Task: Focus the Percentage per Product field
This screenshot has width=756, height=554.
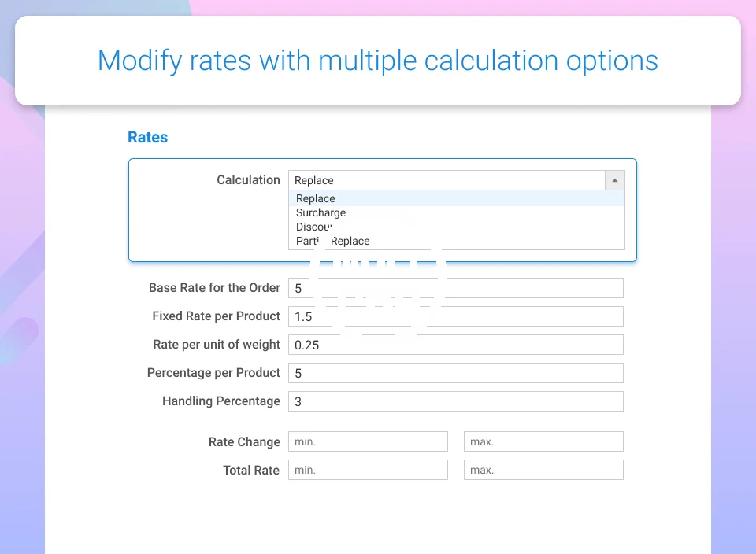Action: (x=455, y=373)
